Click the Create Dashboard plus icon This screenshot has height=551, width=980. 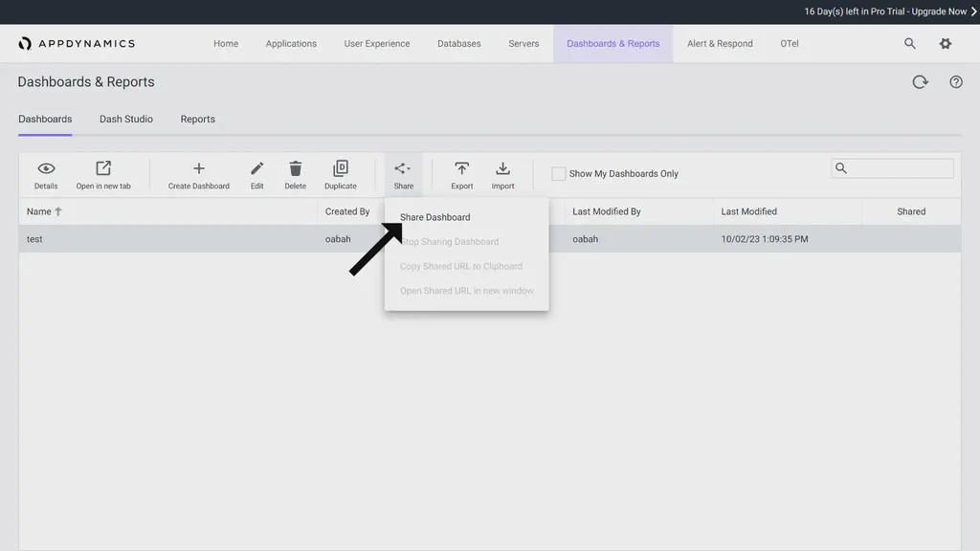pyautogui.click(x=198, y=168)
